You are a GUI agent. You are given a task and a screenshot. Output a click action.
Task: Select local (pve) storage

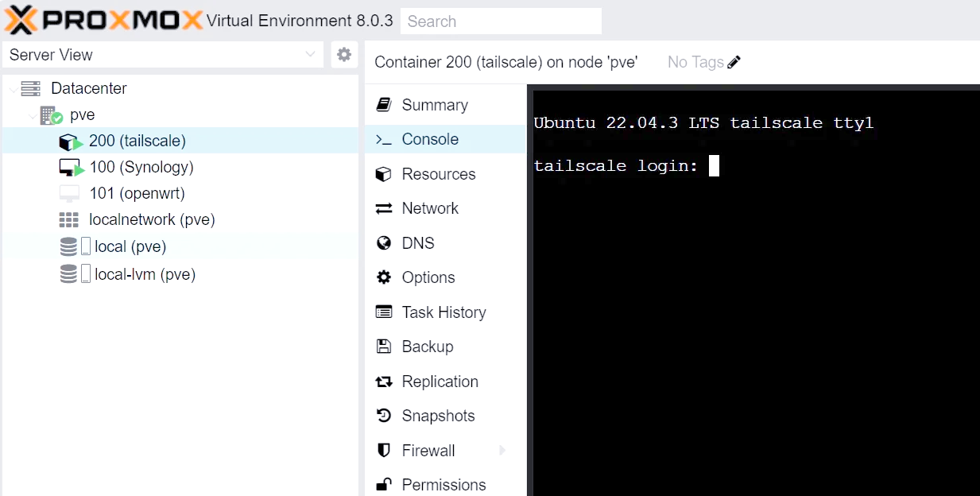180,246
